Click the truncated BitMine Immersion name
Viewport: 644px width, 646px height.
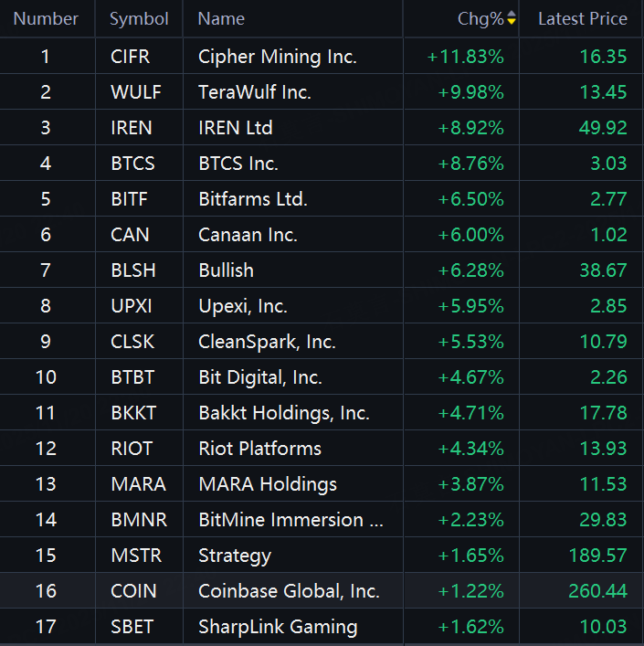[x=291, y=520]
